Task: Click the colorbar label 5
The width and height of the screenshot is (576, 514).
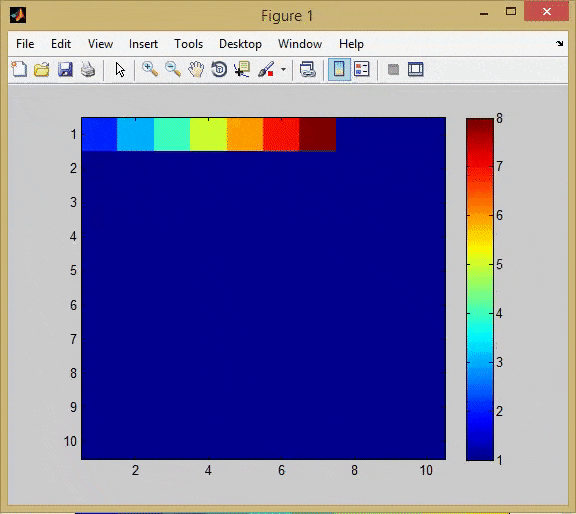Action: (x=499, y=264)
